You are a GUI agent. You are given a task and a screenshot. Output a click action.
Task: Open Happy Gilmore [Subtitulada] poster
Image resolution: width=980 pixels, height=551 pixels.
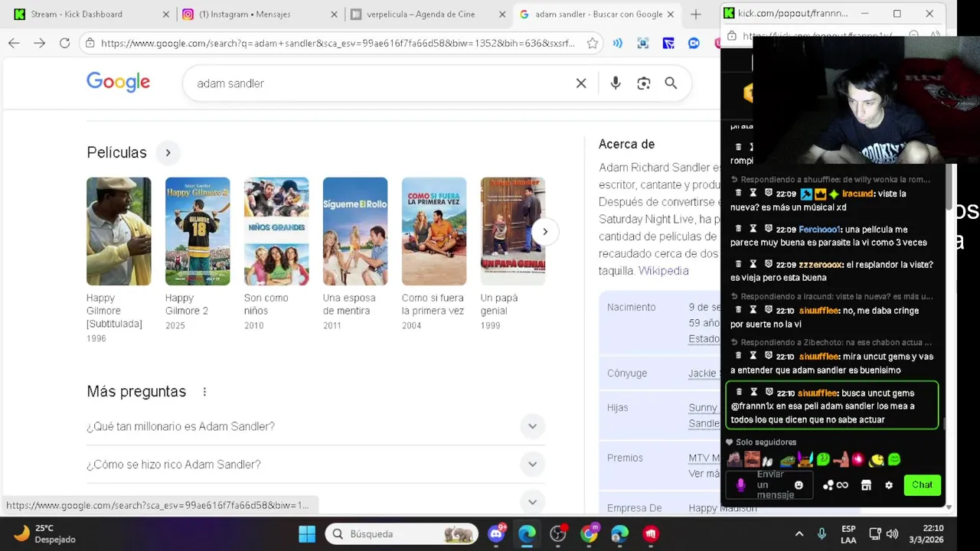[x=119, y=231]
